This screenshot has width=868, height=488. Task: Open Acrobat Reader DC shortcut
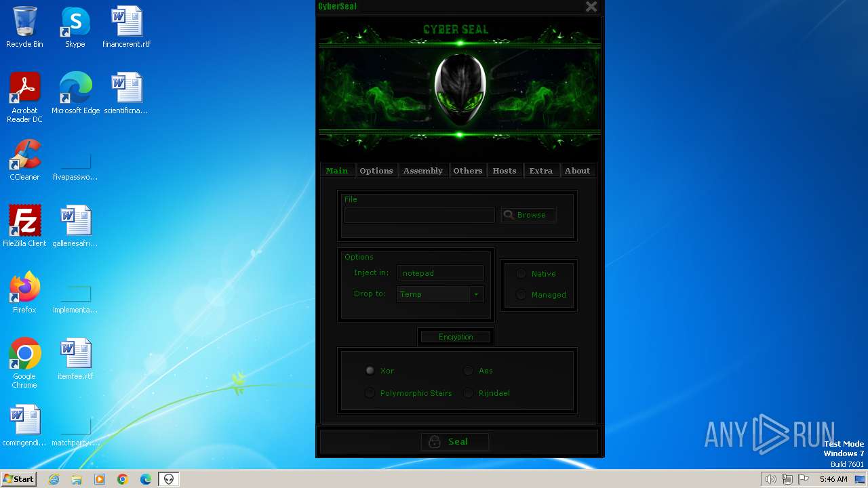coord(24,97)
